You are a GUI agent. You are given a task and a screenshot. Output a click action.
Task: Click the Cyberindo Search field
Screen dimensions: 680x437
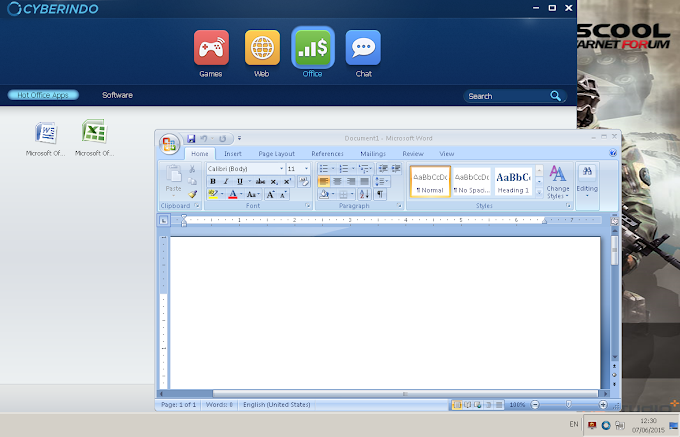[507, 96]
